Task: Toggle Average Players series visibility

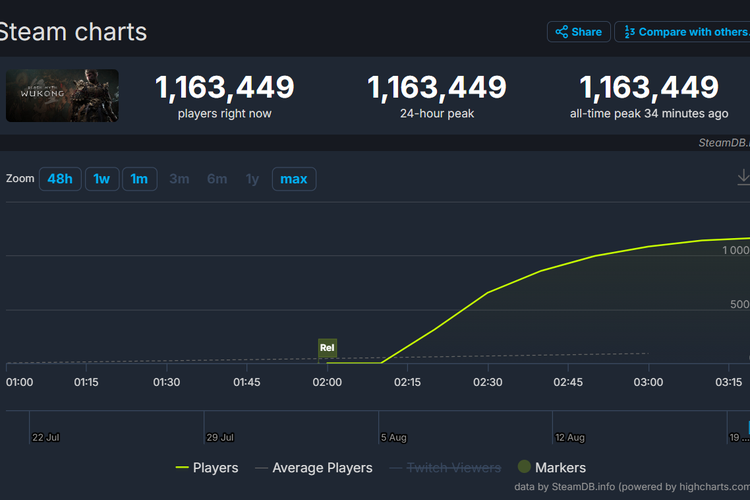Action: point(315,467)
